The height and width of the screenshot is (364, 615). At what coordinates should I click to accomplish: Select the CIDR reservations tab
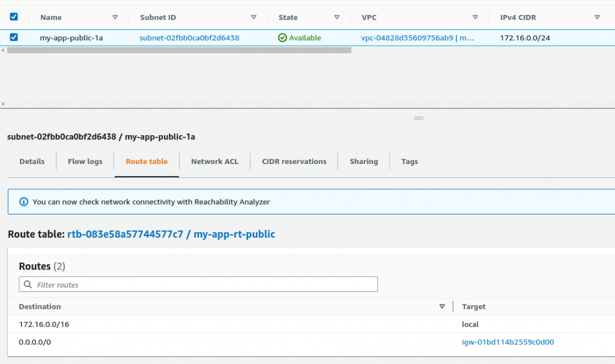pos(294,161)
